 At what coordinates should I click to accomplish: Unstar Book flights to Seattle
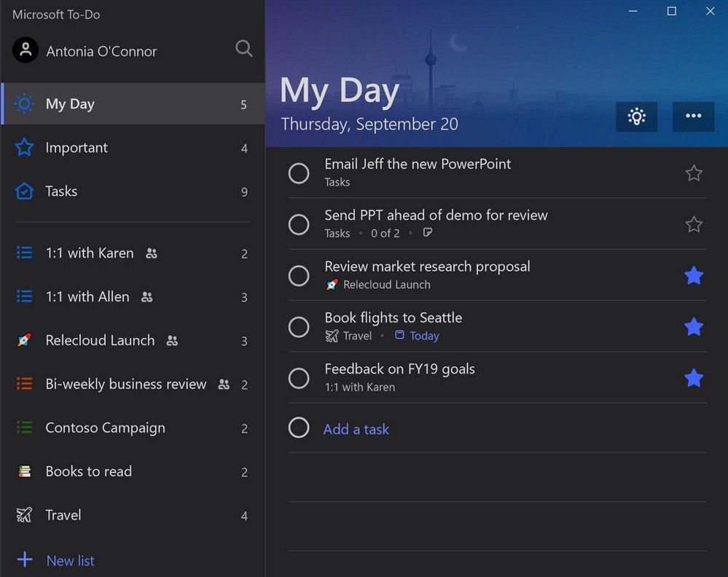tap(693, 327)
